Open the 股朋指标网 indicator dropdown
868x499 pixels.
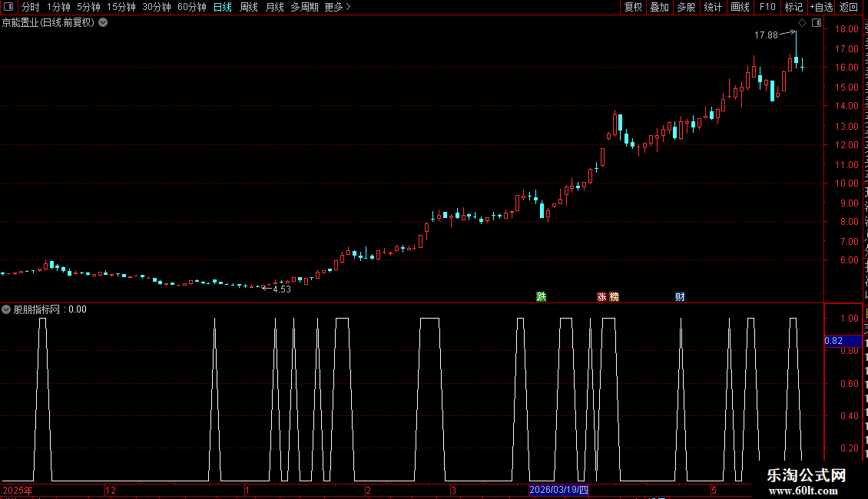tap(6, 309)
